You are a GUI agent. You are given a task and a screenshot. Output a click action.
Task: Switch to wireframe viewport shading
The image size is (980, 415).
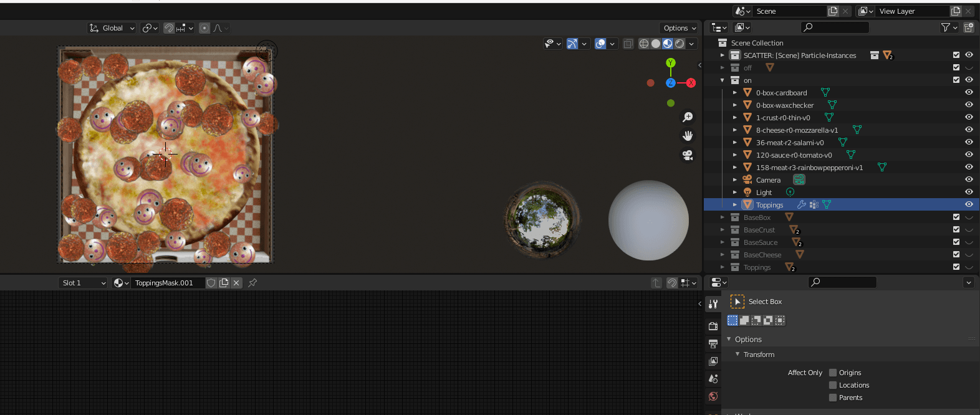click(644, 44)
